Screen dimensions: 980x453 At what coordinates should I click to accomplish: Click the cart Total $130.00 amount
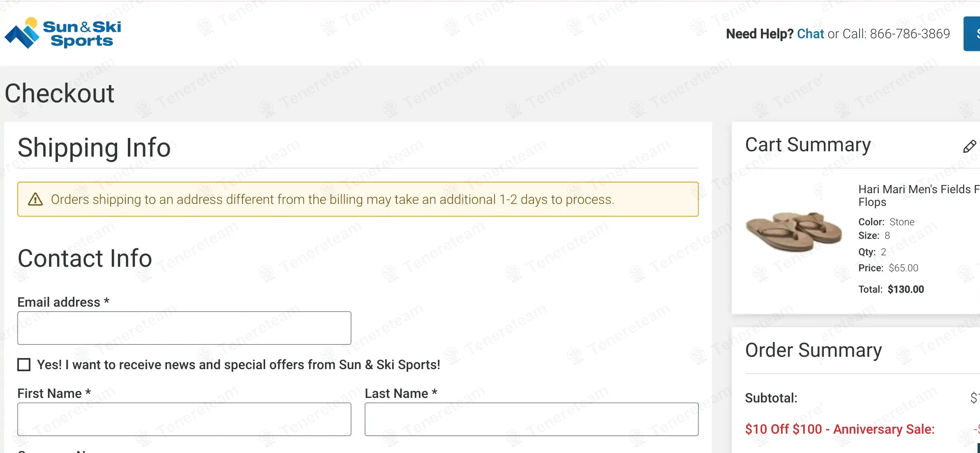pyautogui.click(x=906, y=289)
